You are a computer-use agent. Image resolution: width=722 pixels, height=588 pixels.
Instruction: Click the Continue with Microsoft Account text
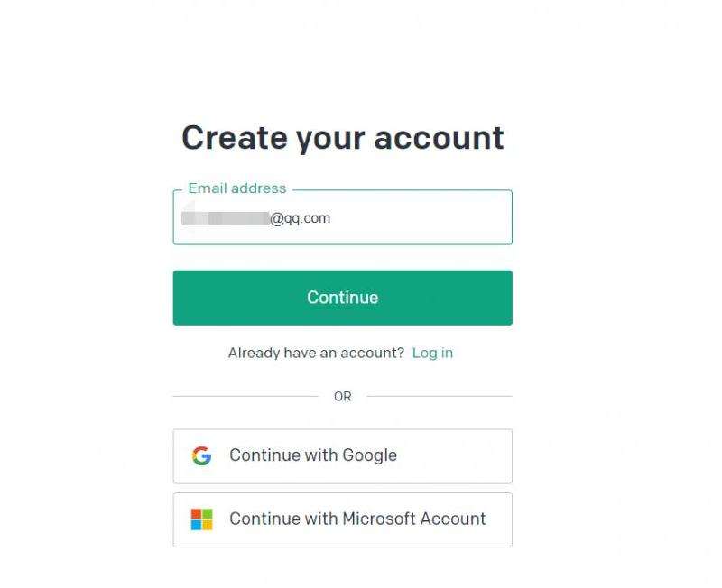tap(357, 519)
